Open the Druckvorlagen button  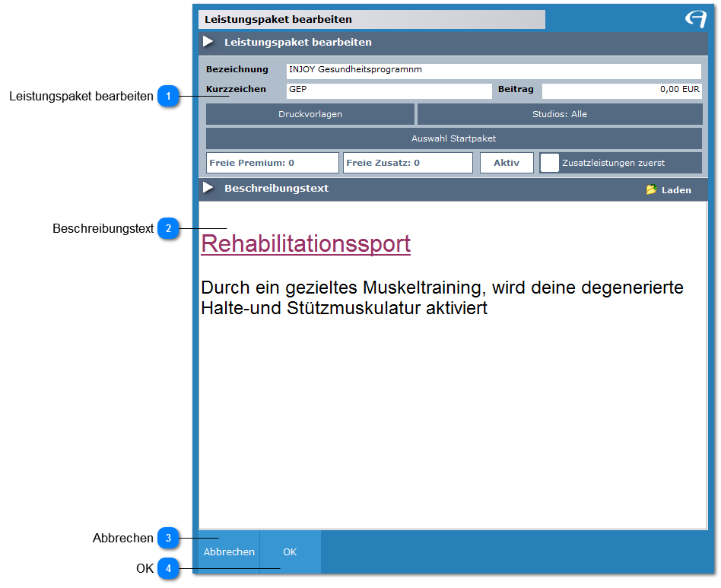pyautogui.click(x=310, y=114)
